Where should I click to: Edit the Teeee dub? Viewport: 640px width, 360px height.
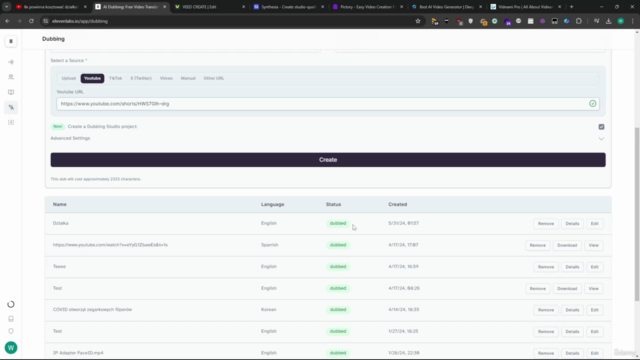(594, 267)
